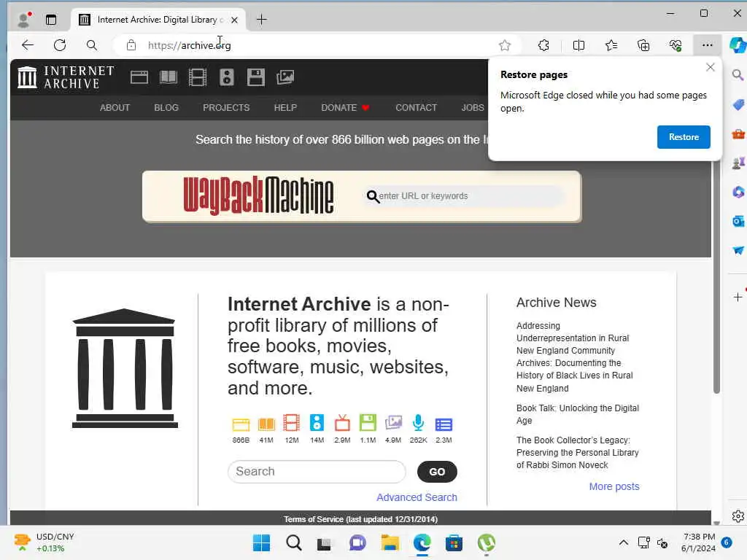Open the sidebar search icon
The width and height of the screenshot is (747, 560).
[738, 75]
